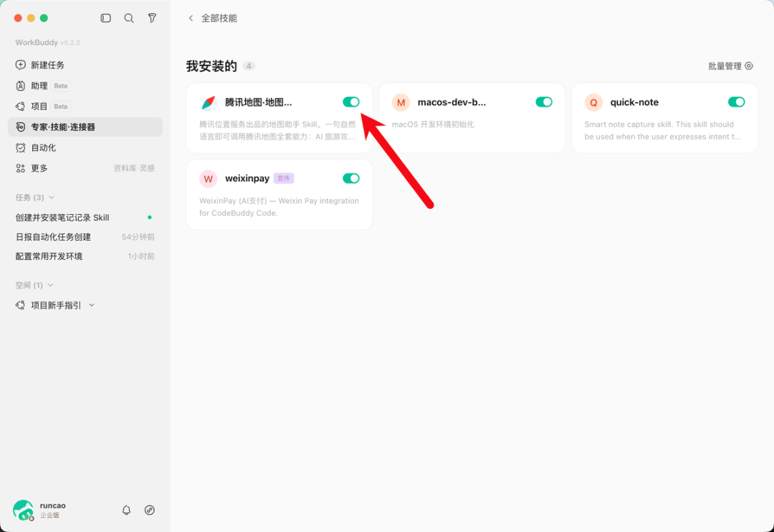Click the weixinpay skill title
The height and width of the screenshot is (532, 774).
click(x=247, y=178)
